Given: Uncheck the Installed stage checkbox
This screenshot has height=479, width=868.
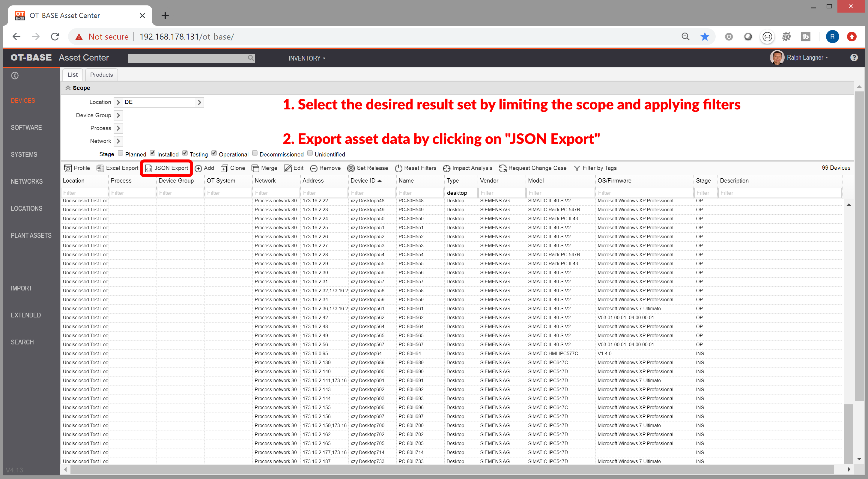Looking at the screenshot, I should coord(153,153).
